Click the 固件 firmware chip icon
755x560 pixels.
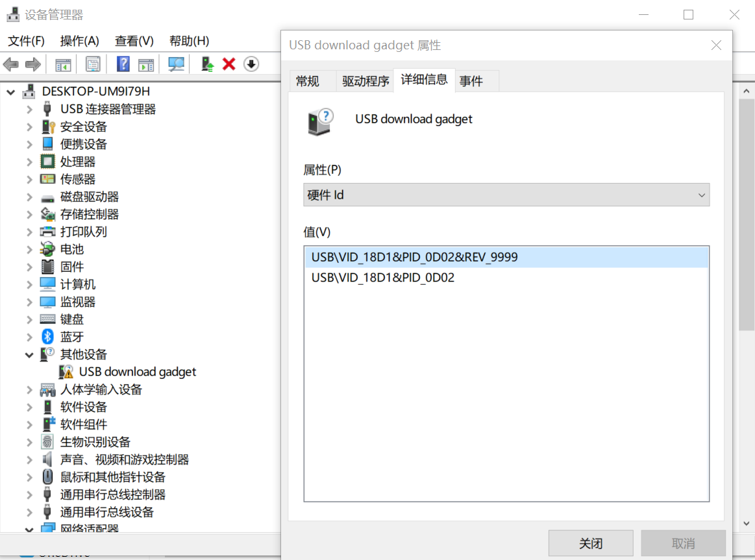click(x=47, y=267)
